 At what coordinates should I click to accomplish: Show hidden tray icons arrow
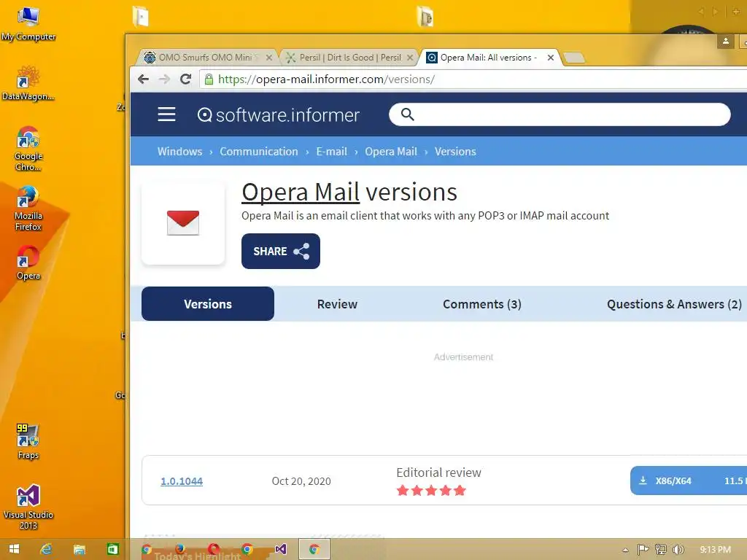(x=625, y=550)
